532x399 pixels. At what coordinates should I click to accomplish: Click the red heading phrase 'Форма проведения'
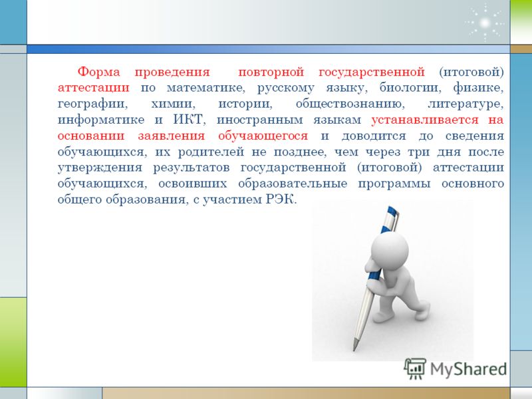click(x=144, y=72)
